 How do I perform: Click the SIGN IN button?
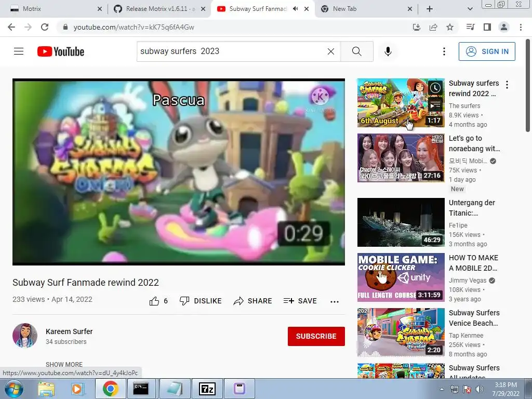click(487, 51)
